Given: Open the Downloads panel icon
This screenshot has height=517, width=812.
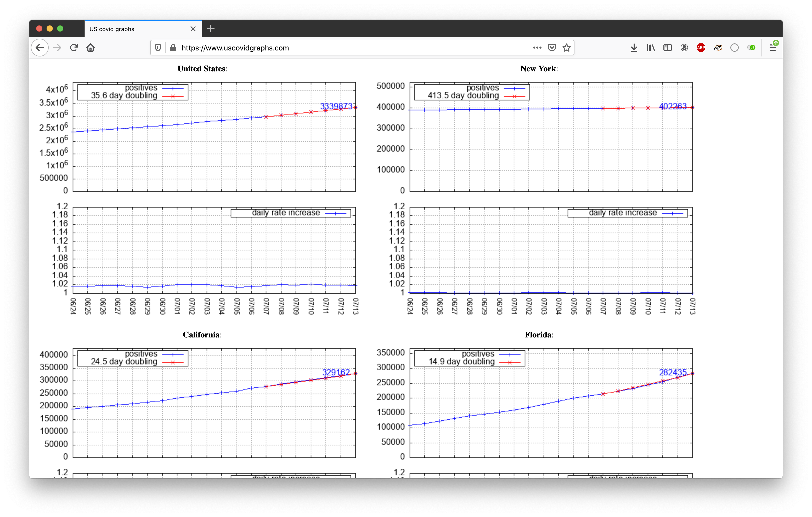Looking at the screenshot, I should [x=634, y=48].
